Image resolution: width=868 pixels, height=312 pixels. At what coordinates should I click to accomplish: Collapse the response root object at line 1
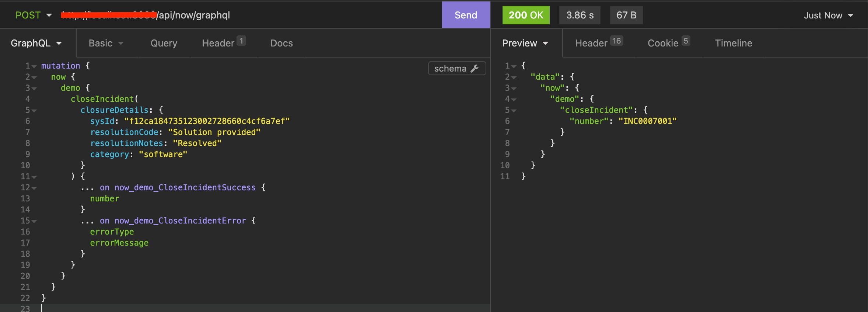(514, 67)
